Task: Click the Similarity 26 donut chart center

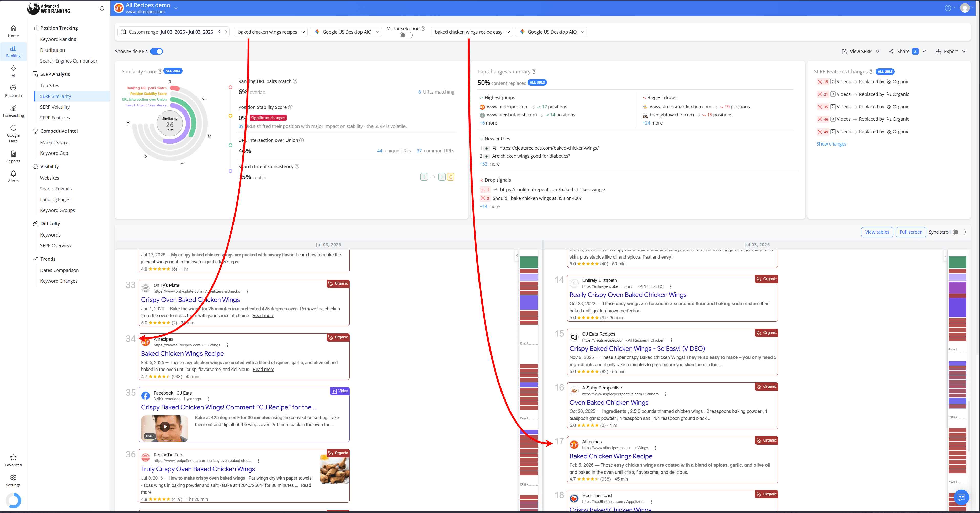Action: [x=170, y=124]
